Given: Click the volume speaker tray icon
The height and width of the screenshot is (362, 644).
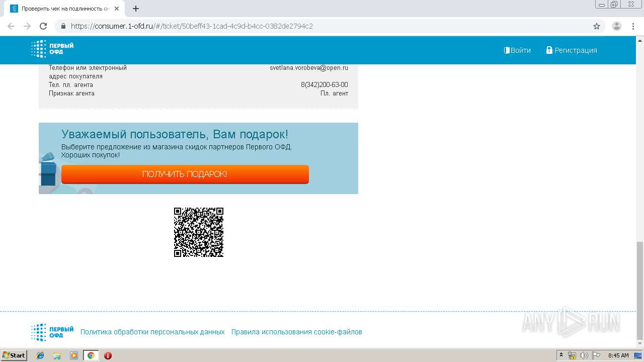Looking at the screenshot, I should click(584, 355).
